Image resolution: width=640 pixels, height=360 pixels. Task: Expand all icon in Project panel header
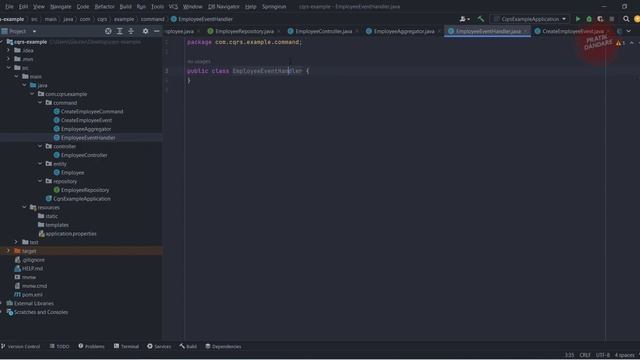click(120, 31)
